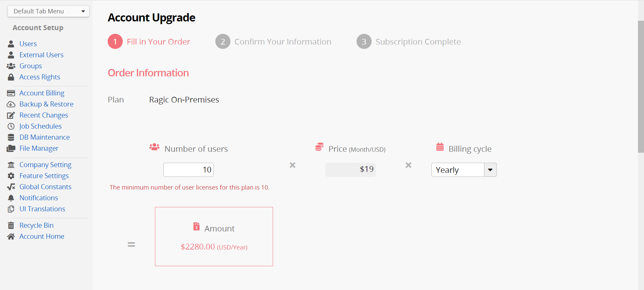644x290 pixels.
Task: Click the Number of users input field
Action: pos(189,170)
